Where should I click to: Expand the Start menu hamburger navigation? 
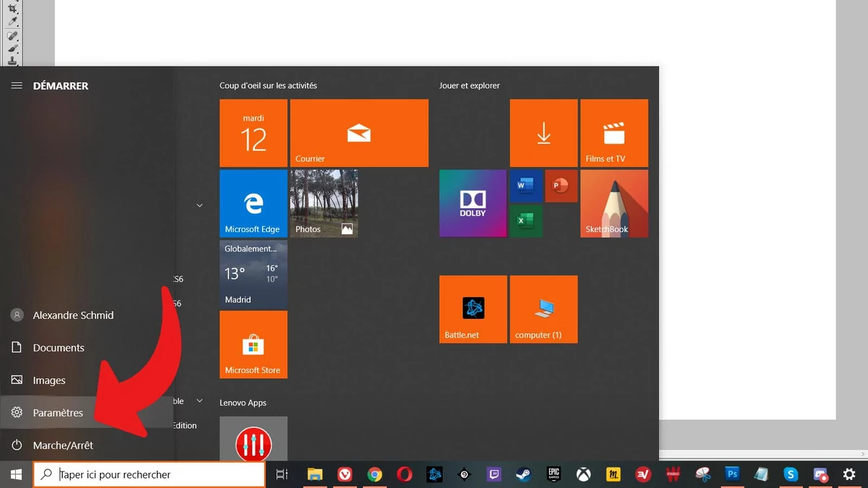tap(16, 85)
